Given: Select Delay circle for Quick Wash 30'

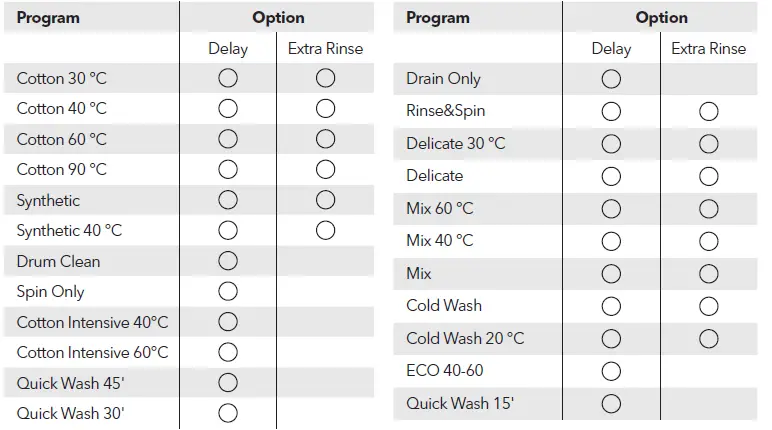Looking at the screenshot, I should [x=228, y=412].
